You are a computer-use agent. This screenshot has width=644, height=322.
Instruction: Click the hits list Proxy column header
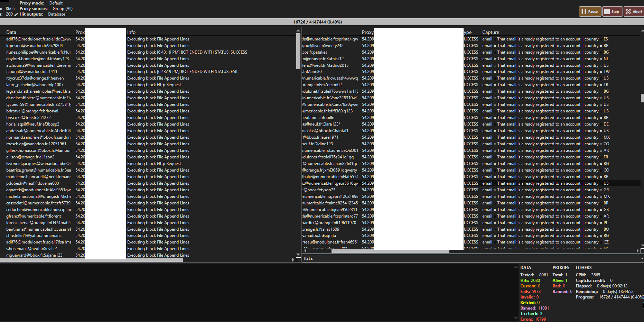tap(368, 32)
